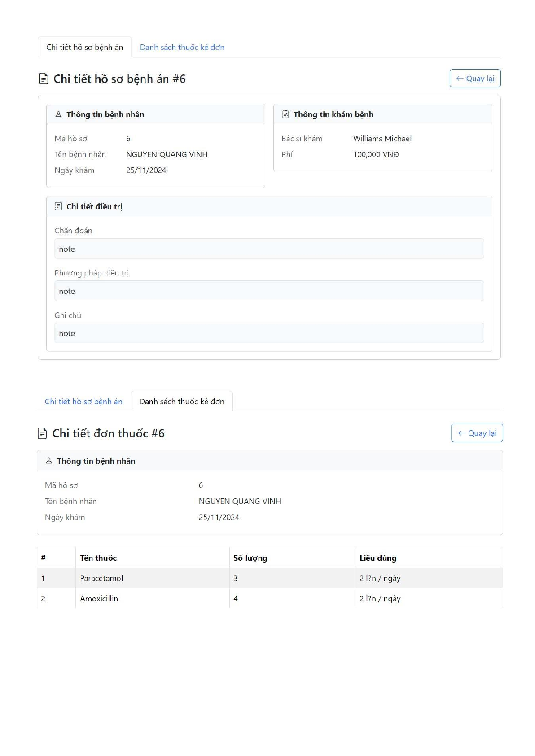535x756 pixels.
Task: Select the top Chi tiết hồ sơ bệnh án tab
Action: click(x=84, y=47)
